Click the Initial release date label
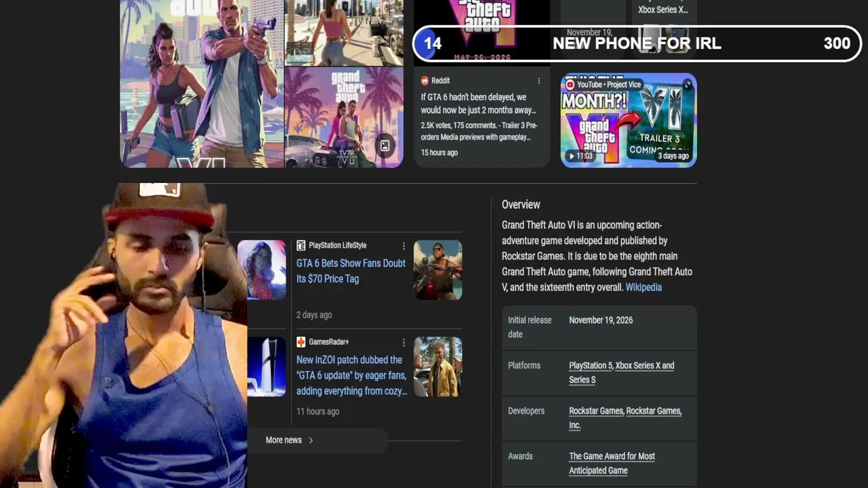The image size is (868, 488). pos(530,327)
